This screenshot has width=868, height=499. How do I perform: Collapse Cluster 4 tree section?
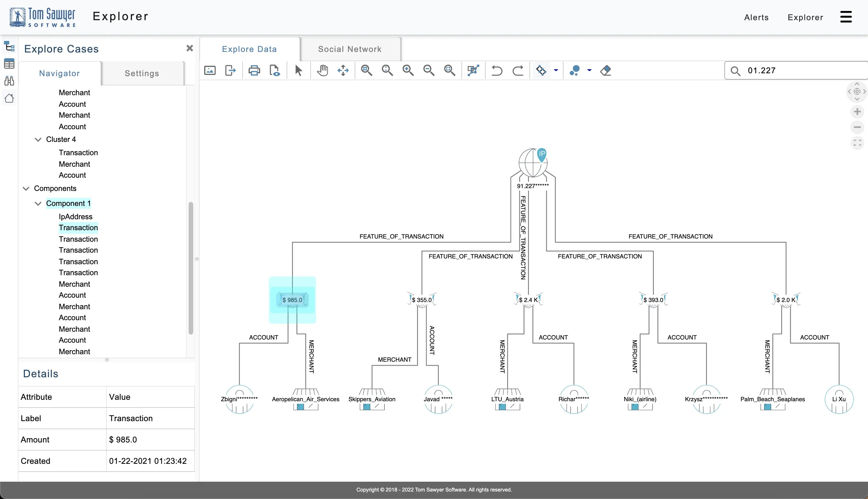pyautogui.click(x=38, y=139)
